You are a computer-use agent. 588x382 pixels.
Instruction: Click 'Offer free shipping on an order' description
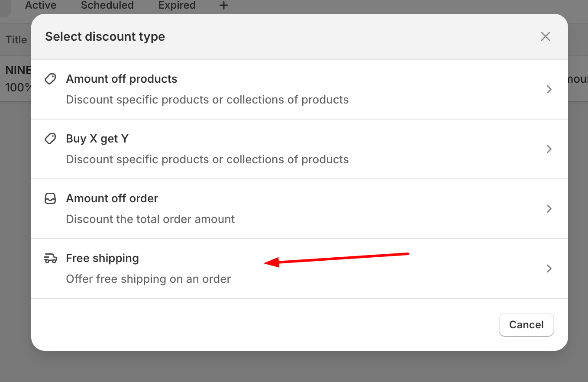pos(148,279)
